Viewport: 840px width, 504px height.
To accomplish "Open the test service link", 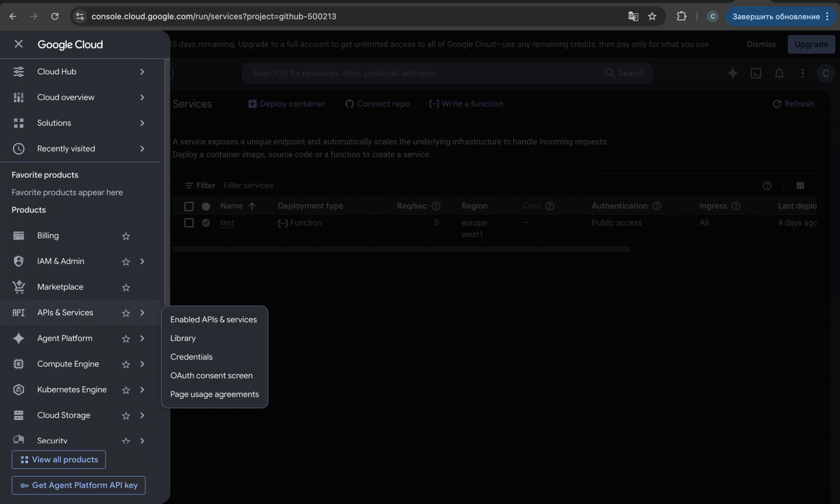I will pyautogui.click(x=227, y=222).
